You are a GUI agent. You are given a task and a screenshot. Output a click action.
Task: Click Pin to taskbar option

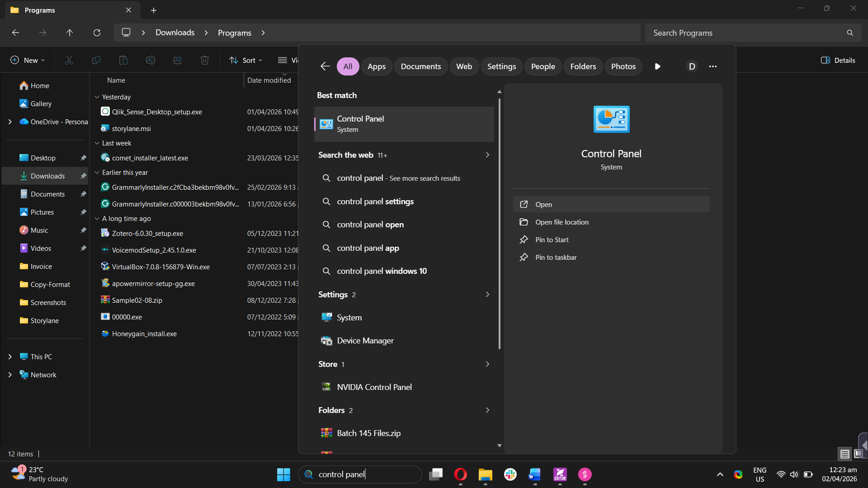point(556,258)
